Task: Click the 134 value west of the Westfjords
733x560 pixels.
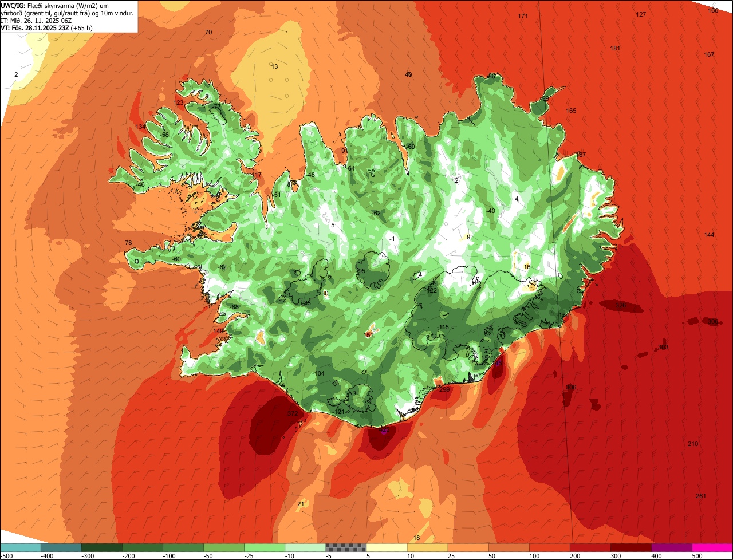Action: click(140, 127)
